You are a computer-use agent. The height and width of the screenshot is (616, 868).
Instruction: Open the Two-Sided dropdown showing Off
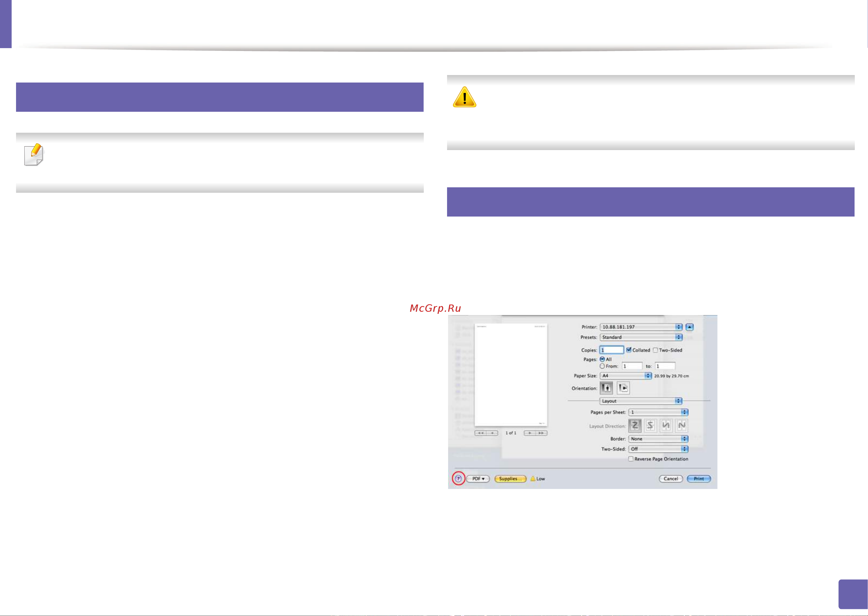[658, 449]
